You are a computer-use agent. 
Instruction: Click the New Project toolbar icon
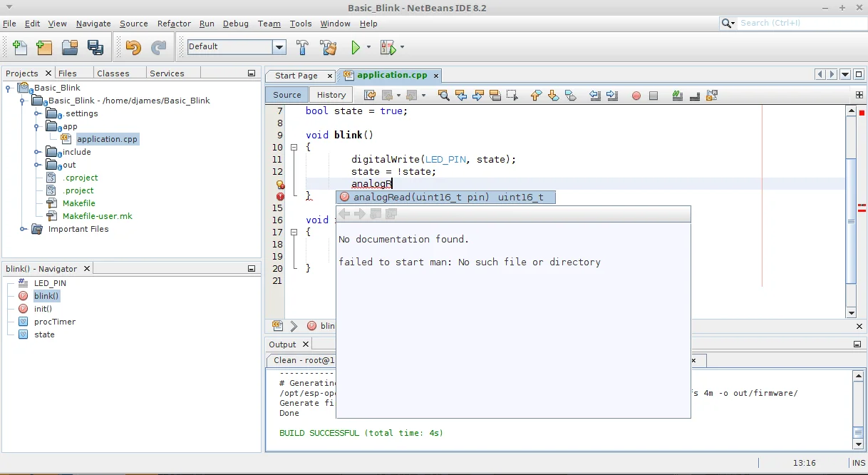tap(44, 47)
